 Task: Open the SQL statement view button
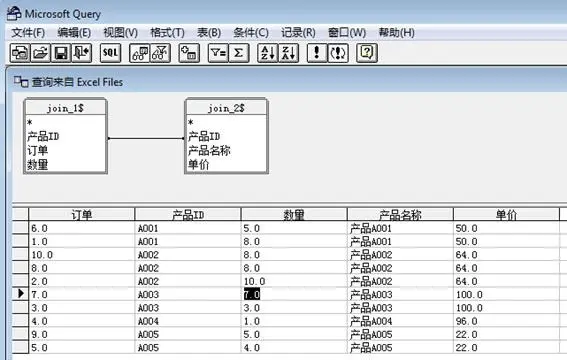110,53
